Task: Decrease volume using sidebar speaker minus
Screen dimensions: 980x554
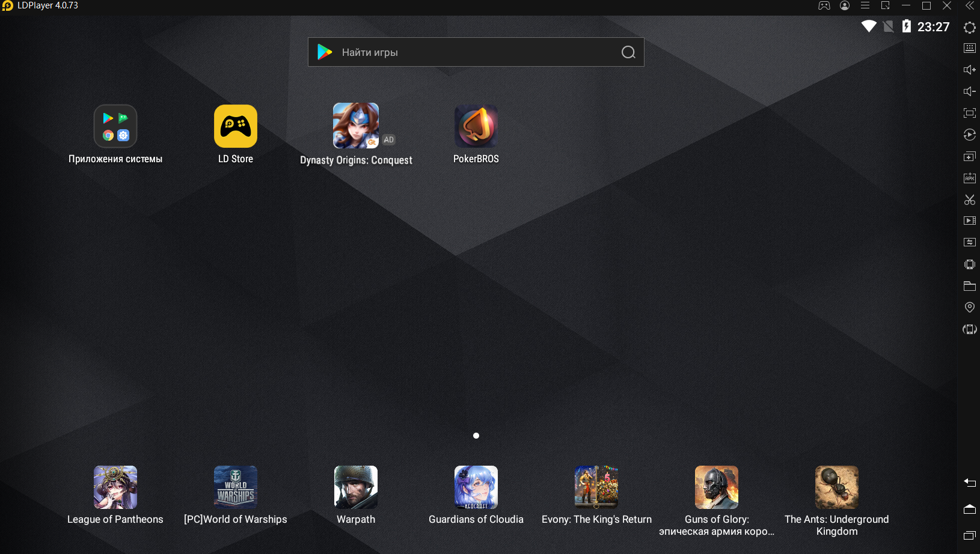Action: (970, 91)
